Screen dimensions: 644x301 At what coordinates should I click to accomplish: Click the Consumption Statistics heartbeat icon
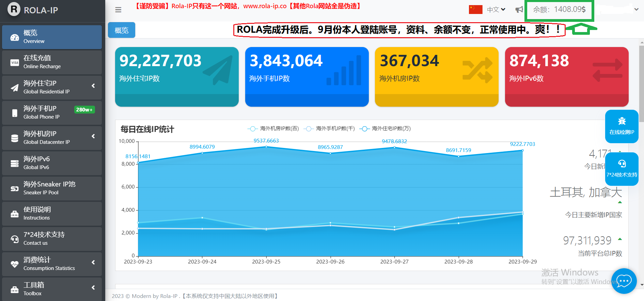pyautogui.click(x=15, y=264)
